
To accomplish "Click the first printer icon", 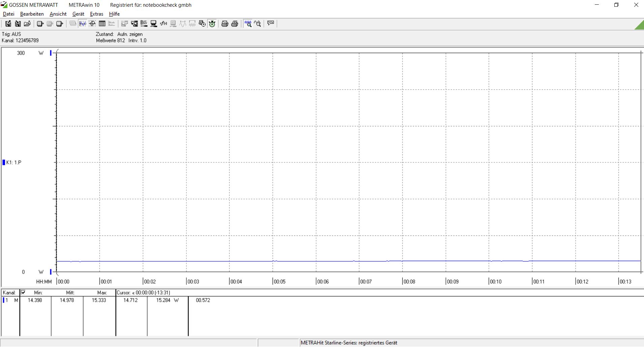I will point(225,24).
